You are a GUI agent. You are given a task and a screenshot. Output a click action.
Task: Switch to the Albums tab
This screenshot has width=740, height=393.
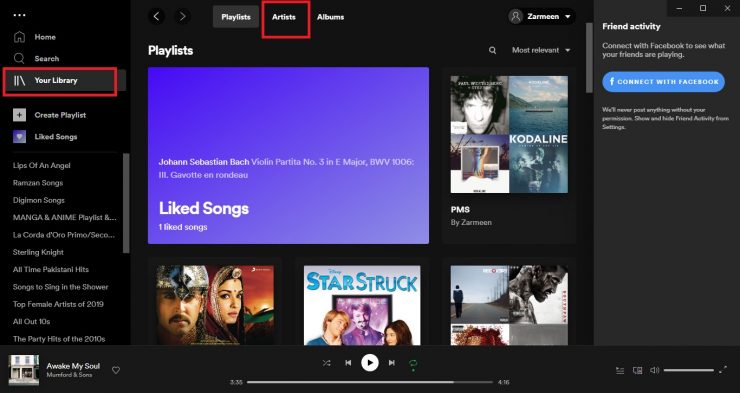coord(330,17)
